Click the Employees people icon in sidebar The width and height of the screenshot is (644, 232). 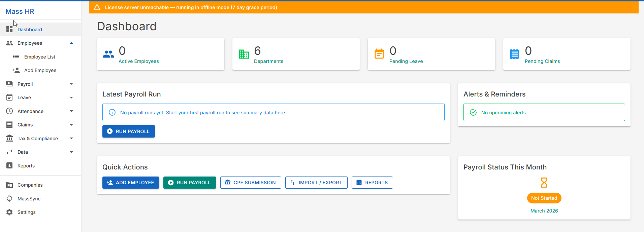(x=9, y=43)
